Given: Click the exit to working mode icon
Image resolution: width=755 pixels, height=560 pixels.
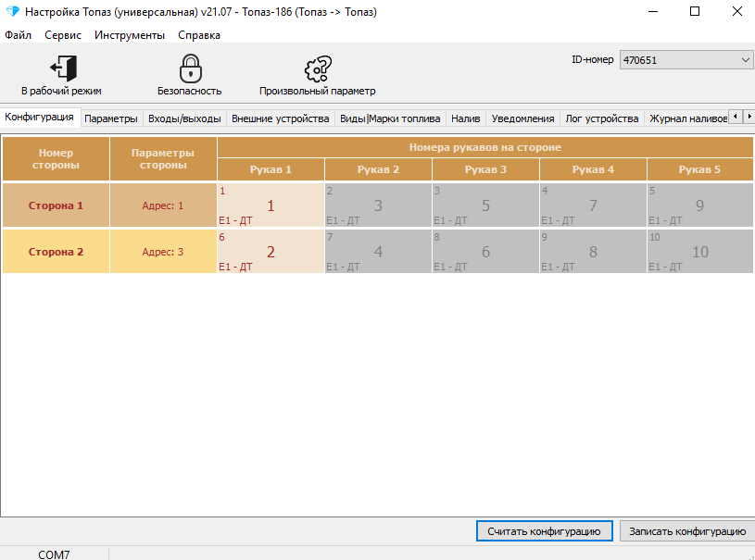Looking at the screenshot, I should tap(63, 68).
